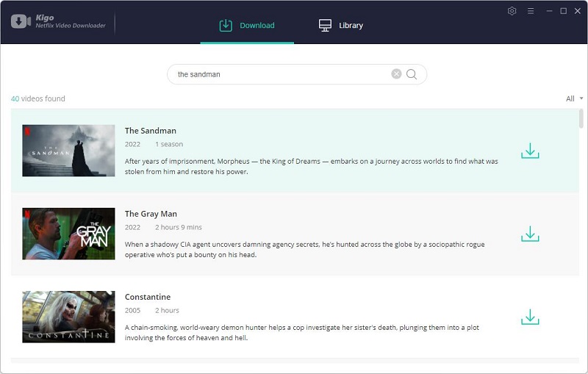Click the results list vertical scrollbar

tap(581, 119)
